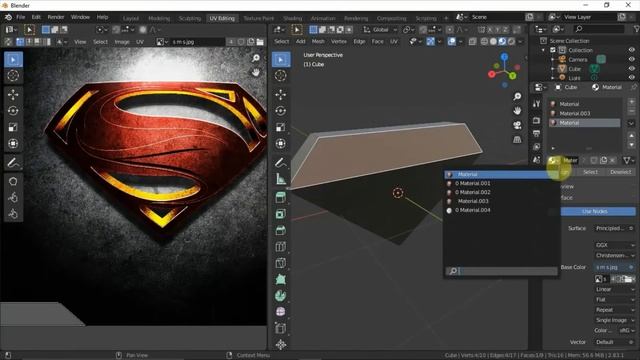This screenshot has width=640, height=360.
Task: Open the Surface Principled shader dropdown
Action: (615, 228)
